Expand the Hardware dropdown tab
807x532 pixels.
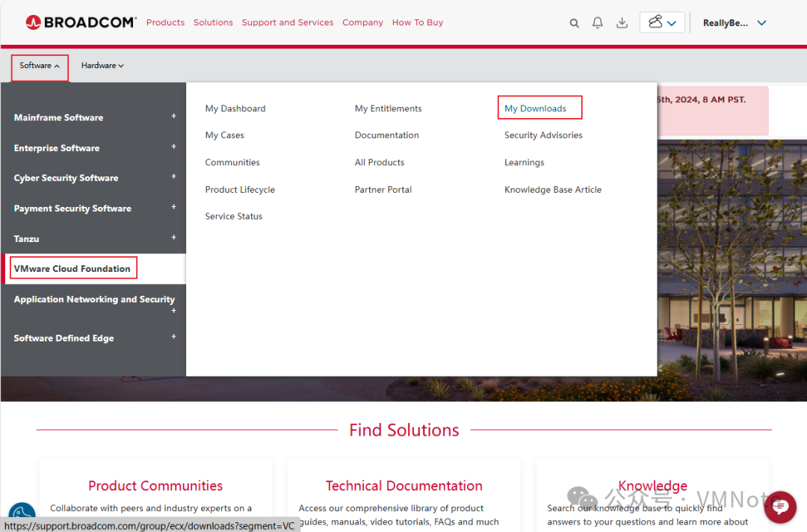point(102,66)
